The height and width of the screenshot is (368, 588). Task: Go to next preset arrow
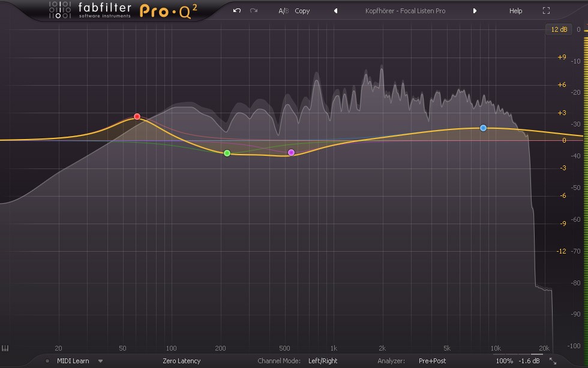pos(475,11)
